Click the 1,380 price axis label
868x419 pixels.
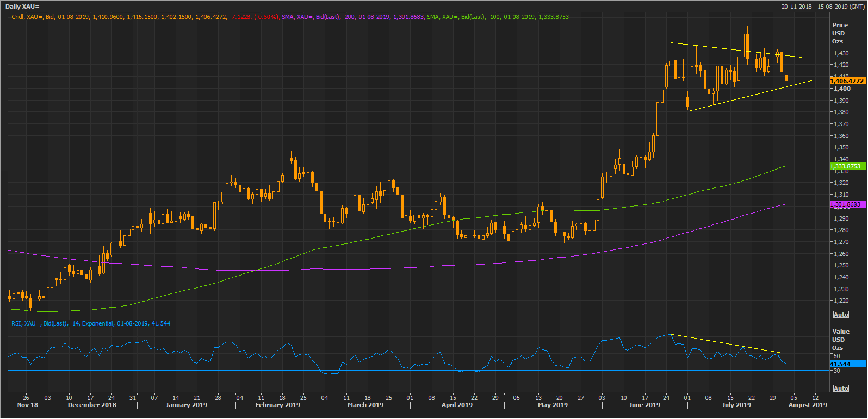tap(841, 112)
